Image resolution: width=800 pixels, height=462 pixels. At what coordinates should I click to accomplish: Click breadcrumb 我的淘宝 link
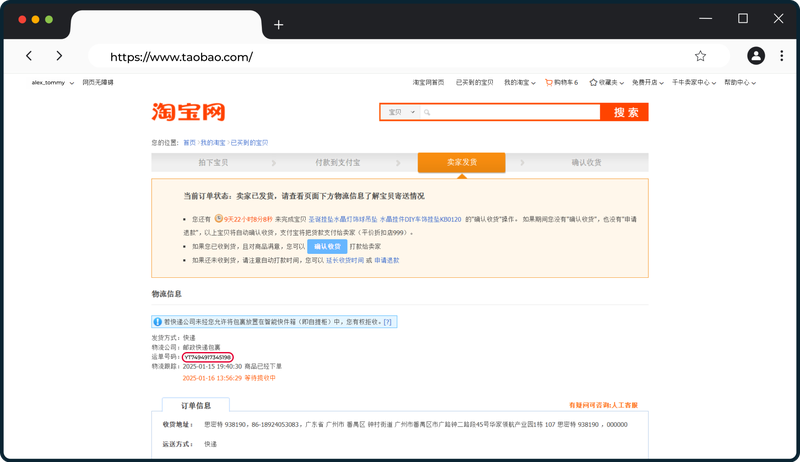(213, 143)
